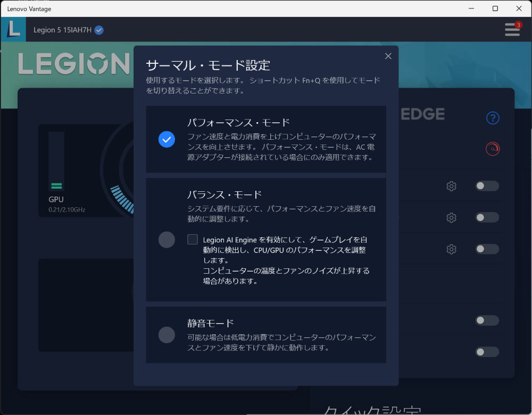Click the verified badge next to Legion 5 15IAH7H

(99, 30)
